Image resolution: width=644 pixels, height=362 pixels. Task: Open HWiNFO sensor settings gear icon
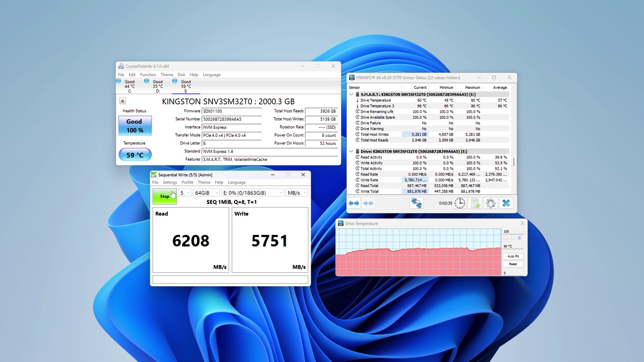point(491,203)
